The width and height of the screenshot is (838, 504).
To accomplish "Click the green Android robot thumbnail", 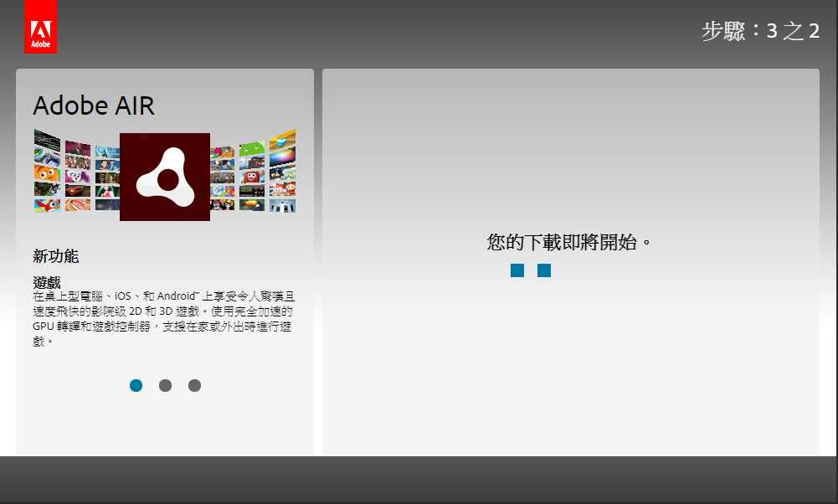I will pos(252,149).
